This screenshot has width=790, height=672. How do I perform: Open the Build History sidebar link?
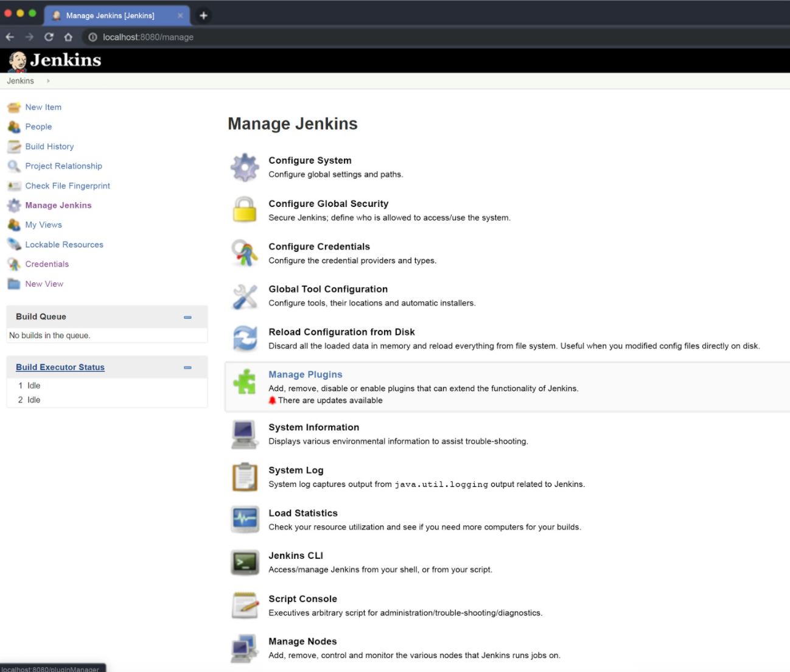(49, 147)
